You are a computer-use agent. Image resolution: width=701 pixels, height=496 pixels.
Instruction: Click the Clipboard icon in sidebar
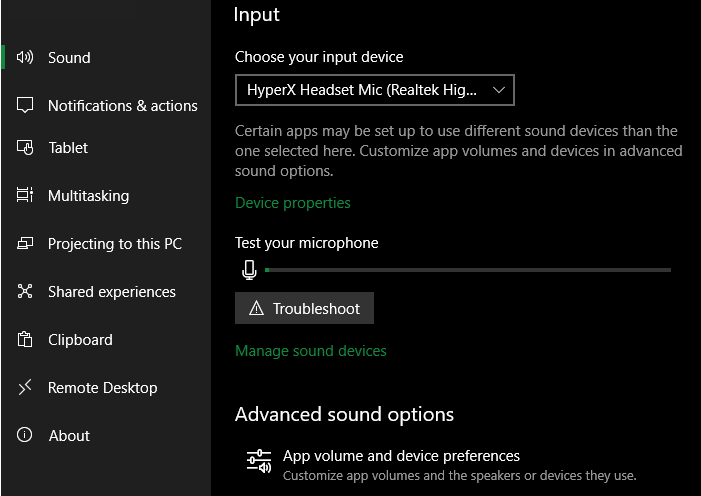(x=25, y=339)
